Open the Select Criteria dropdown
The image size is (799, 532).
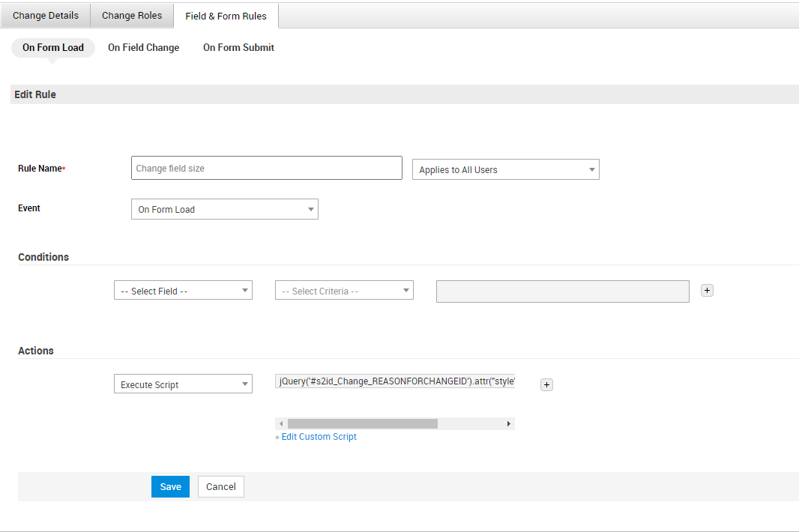(x=344, y=291)
